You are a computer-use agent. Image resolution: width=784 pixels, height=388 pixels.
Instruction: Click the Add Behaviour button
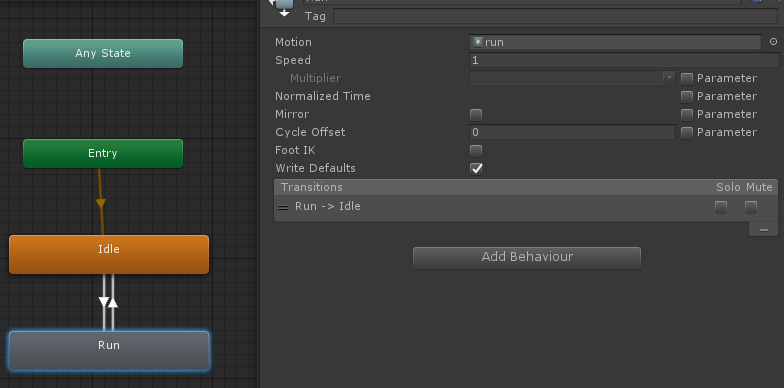point(526,258)
